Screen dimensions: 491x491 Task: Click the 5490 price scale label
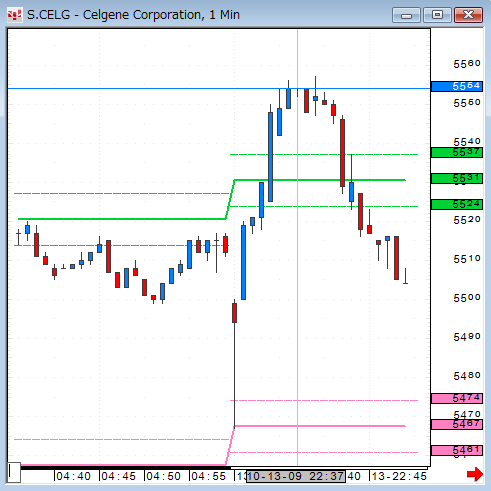click(467, 337)
